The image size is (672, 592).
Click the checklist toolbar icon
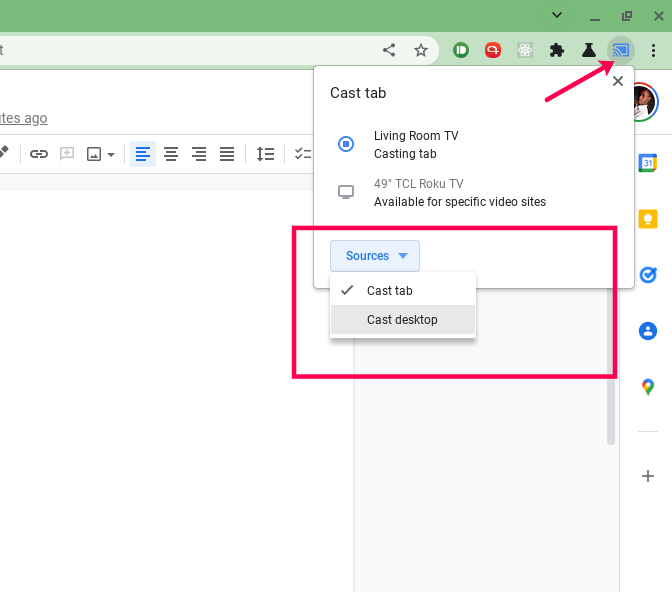pos(303,154)
